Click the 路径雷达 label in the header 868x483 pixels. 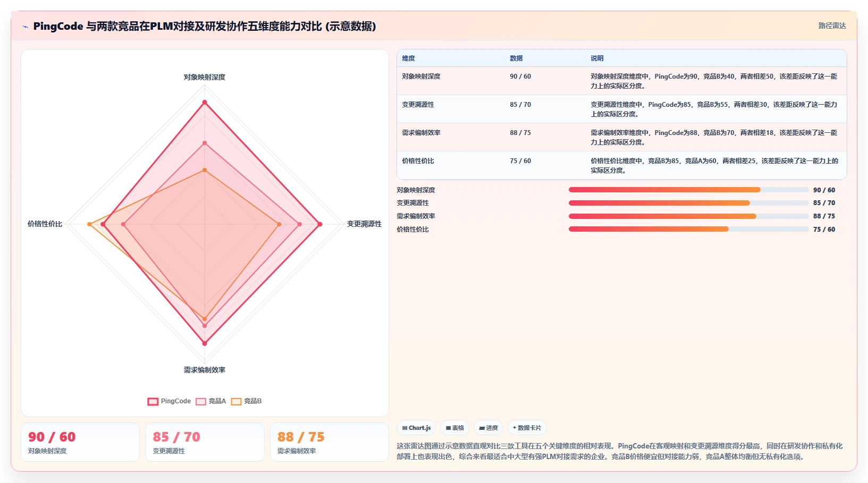pos(832,26)
